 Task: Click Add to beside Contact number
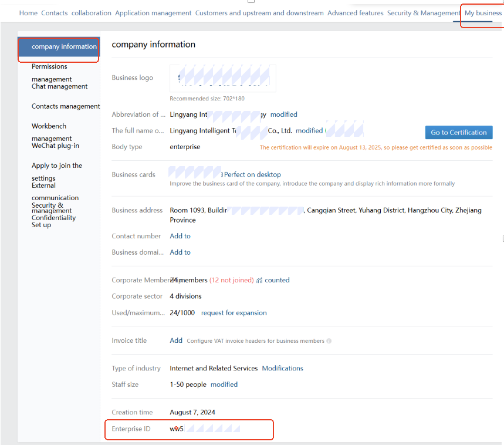180,237
